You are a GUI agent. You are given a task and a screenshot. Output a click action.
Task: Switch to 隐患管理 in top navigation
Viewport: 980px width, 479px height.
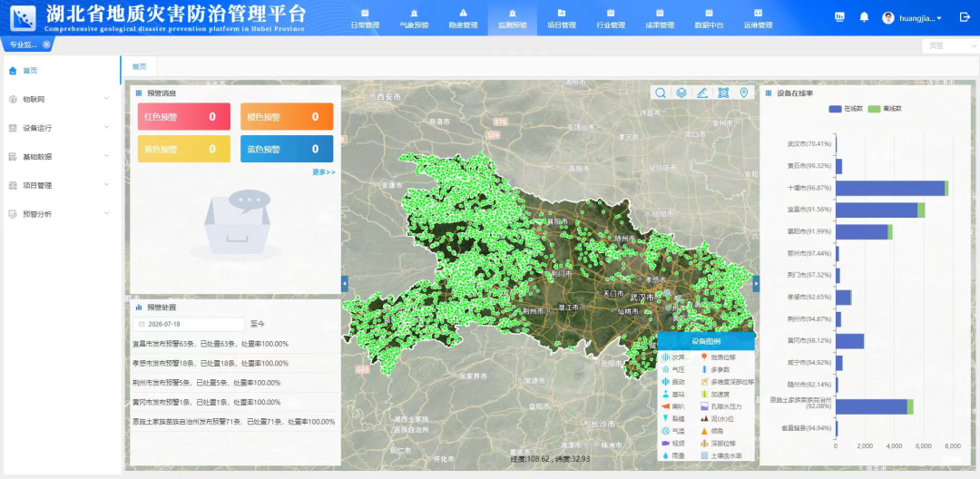tap(463, 18)
